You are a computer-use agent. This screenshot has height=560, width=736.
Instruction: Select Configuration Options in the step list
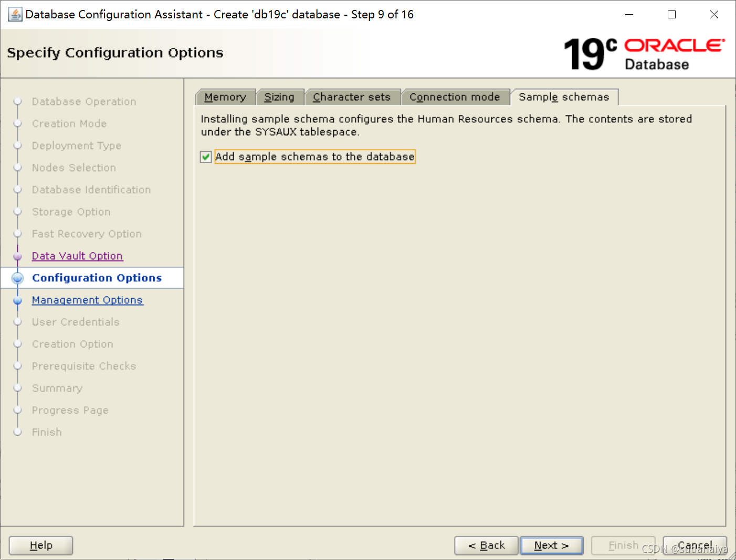point(97,278)
